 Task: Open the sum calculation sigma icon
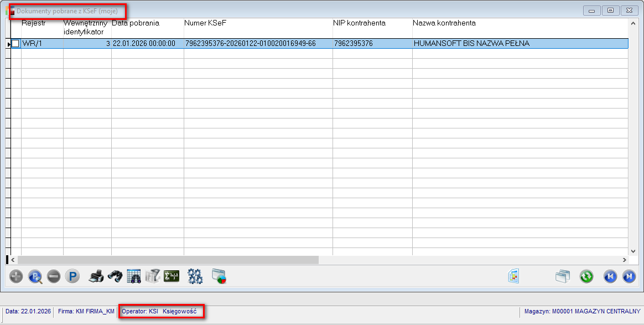coord(172,276)
